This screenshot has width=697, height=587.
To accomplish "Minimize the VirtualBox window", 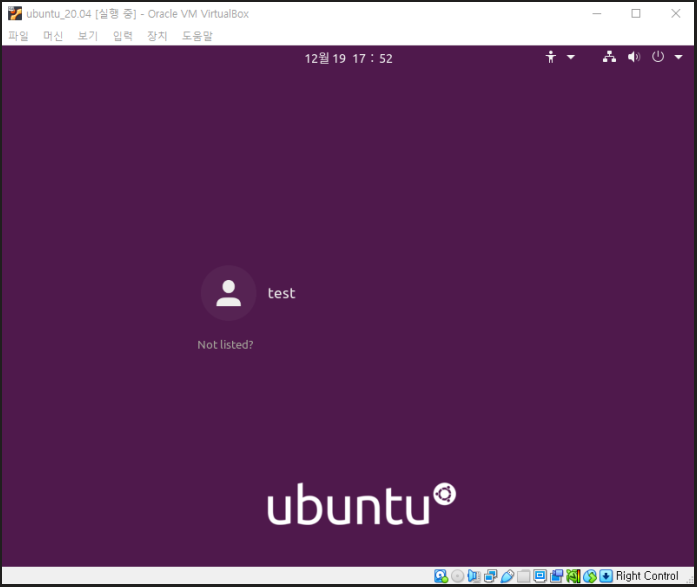I will click(597, 14).
